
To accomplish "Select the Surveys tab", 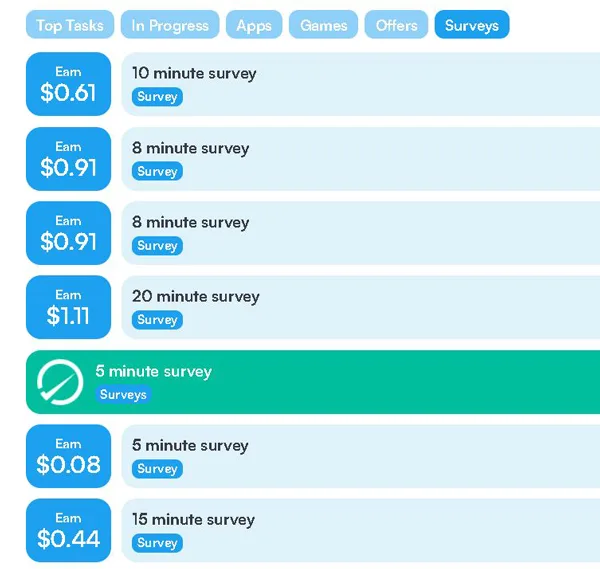I will click(x=471, y=25).
